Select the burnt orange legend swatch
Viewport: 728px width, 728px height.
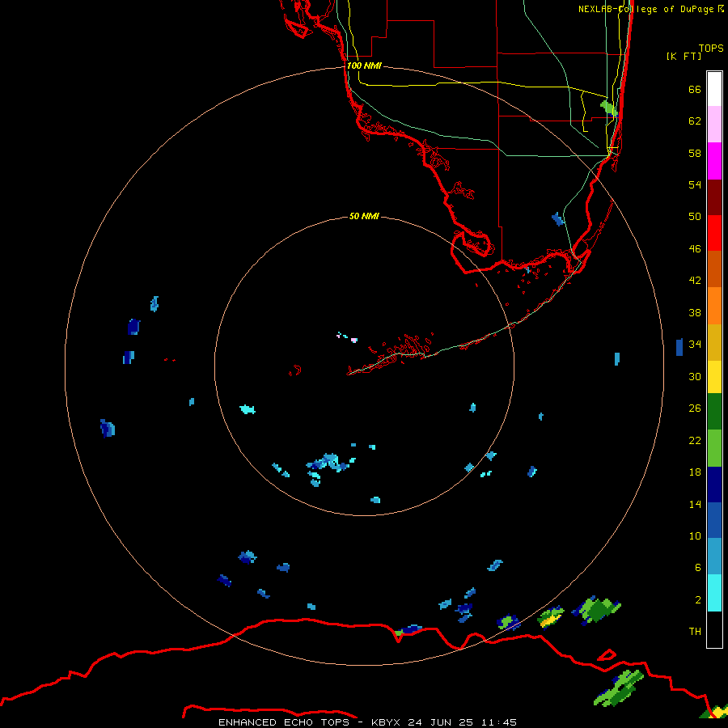coord(714,269)
